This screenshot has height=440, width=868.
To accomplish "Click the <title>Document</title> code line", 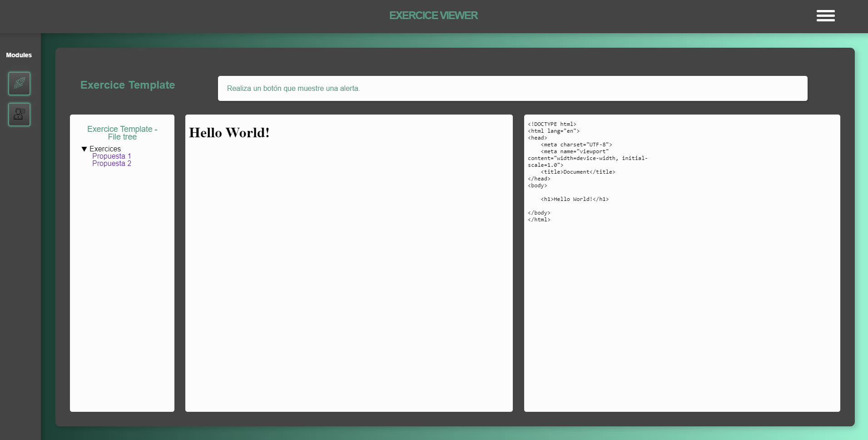I will 578,172.
